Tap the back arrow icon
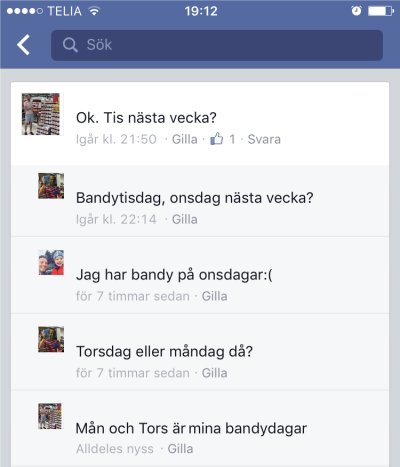 pos(24,45)
